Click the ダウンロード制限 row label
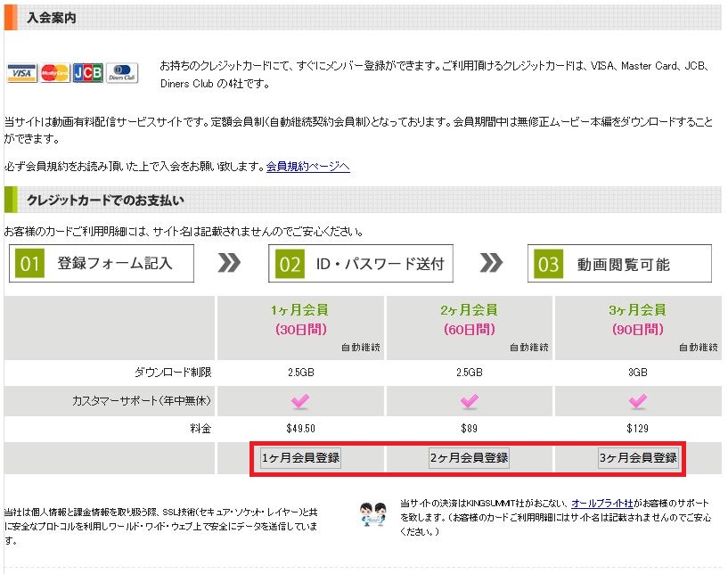This screenshot has height=574, width=728. tap(173, 372)
